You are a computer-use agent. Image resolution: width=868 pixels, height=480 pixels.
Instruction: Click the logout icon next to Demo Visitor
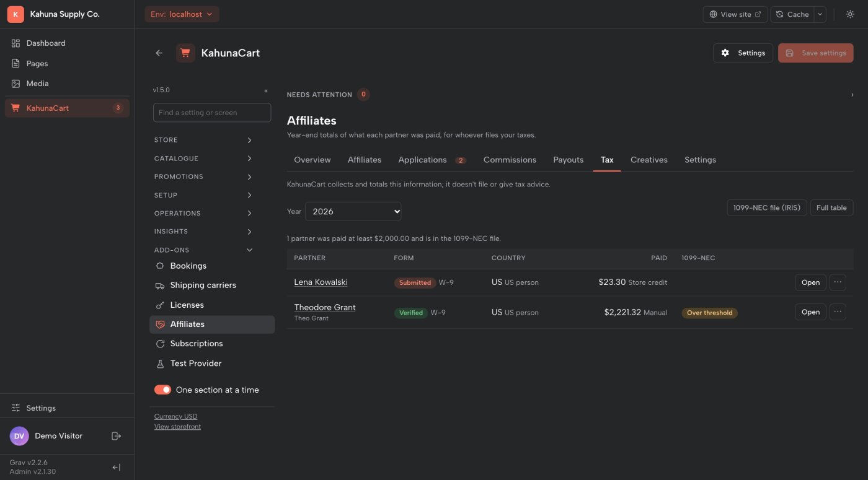tap(116, 436)
